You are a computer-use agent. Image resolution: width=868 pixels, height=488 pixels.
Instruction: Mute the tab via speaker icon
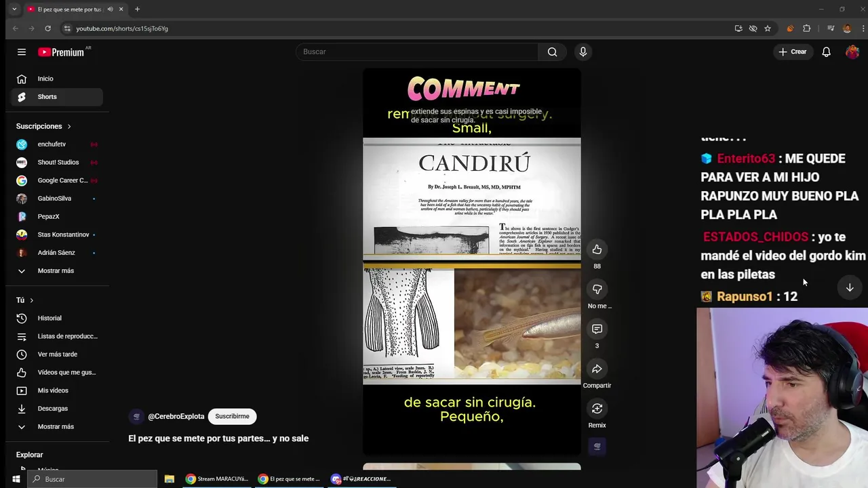pyautogui.click(x=110, y=9)
